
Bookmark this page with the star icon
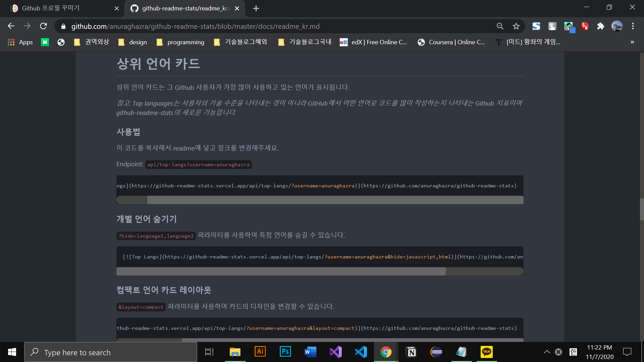pos(516,26)
